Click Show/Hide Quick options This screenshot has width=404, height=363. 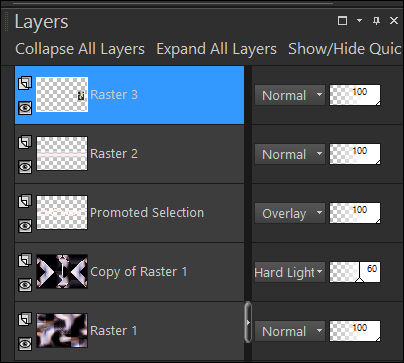[345, 49]
